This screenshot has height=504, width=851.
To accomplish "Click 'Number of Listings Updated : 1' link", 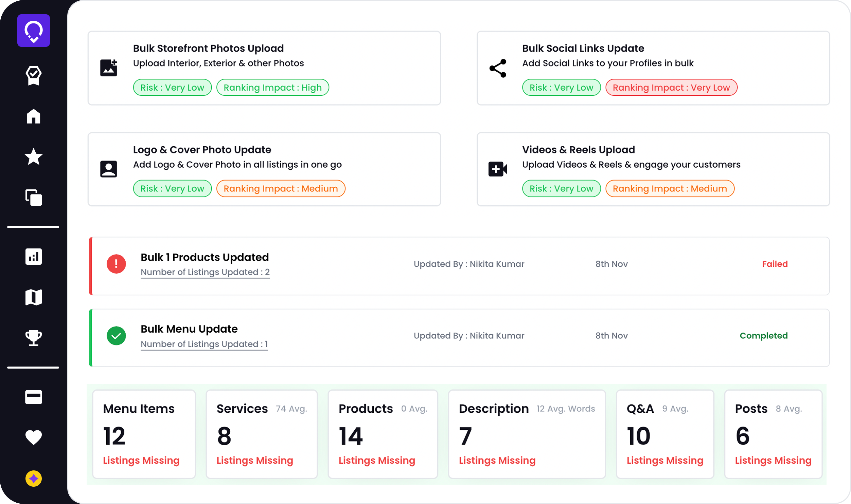I will pyautogui.click(x=204, y=344).
